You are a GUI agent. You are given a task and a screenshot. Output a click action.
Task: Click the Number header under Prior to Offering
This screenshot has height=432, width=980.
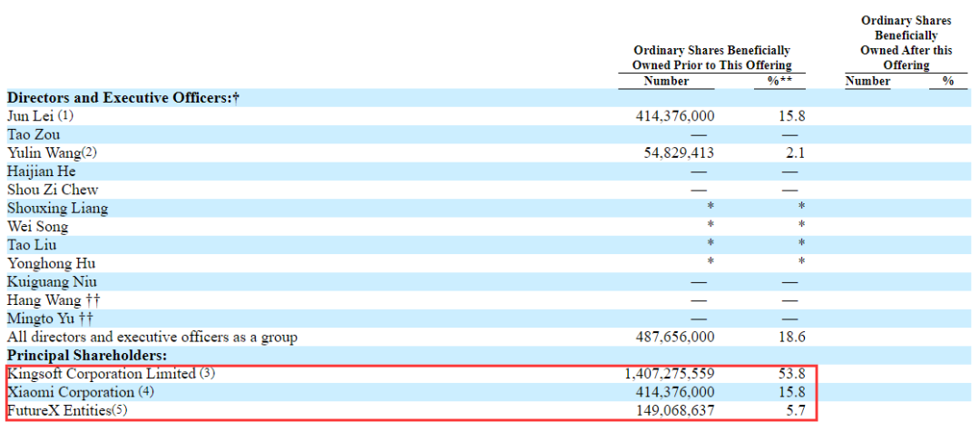(666, 81)
